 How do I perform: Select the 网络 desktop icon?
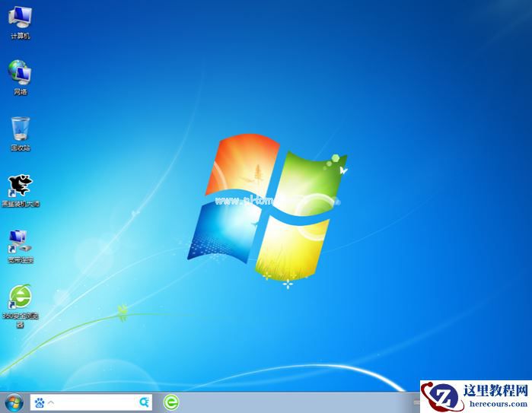tap(20, 78)
